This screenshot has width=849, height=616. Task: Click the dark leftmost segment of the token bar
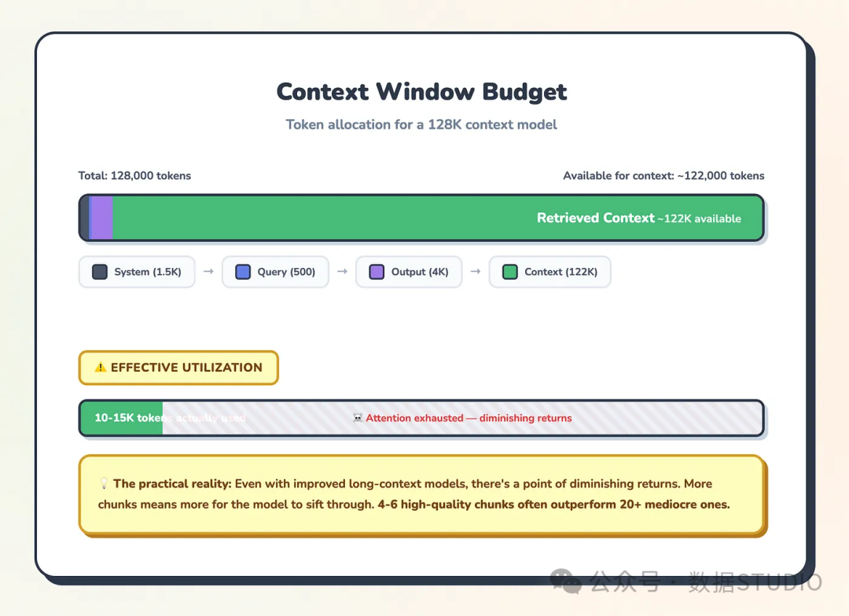point(85,218)
